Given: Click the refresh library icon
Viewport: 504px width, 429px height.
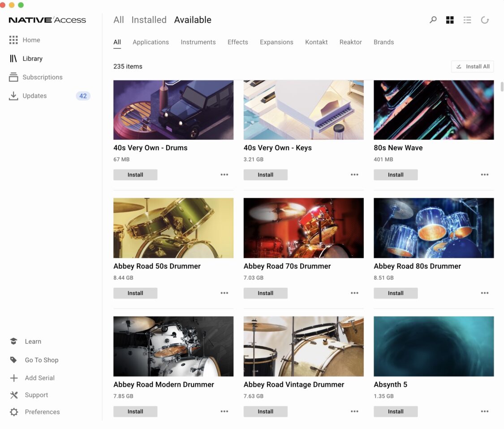Looking at the screenshot, I should (485, 20).
